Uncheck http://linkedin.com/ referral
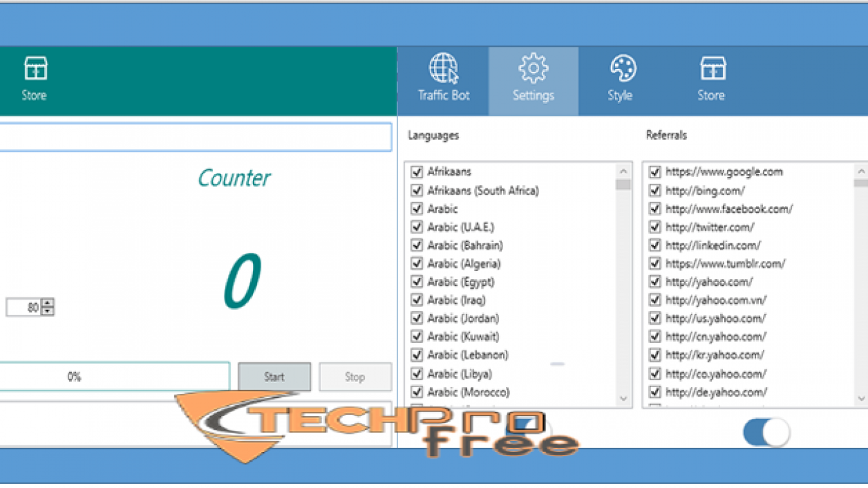 click(x=655, y=245)
